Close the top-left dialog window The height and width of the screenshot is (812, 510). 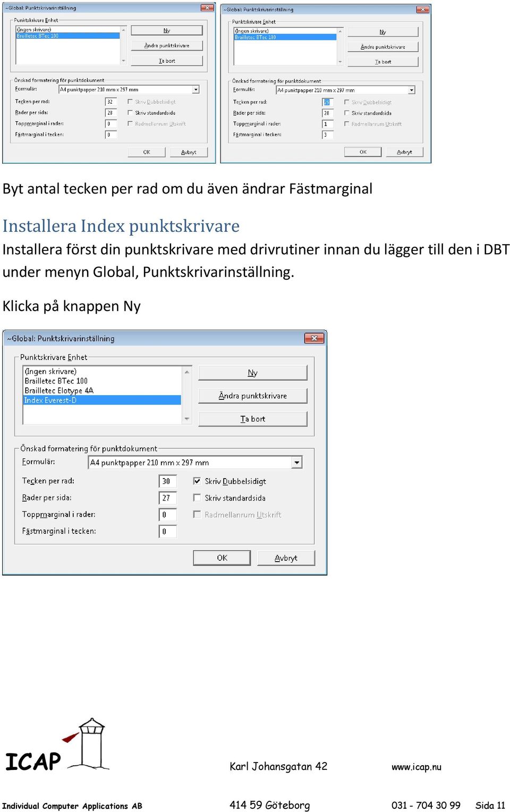[207, 8]
